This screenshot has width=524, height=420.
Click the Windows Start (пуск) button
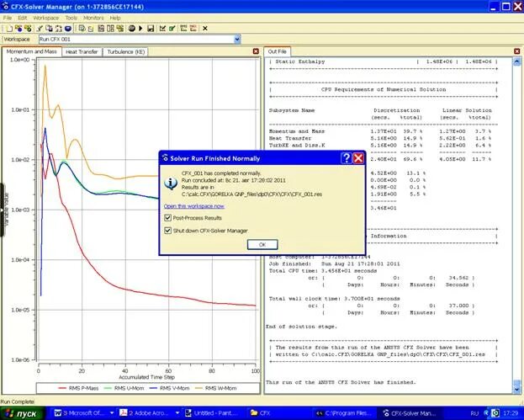pyautogui.click(x=22, y=413)
